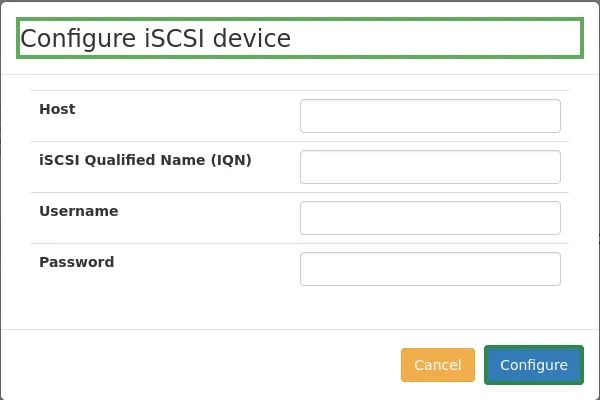The image size is (600, 400).
Task: Click the "Configure iSCSI device" dialog title
Action: pos(156,39)
